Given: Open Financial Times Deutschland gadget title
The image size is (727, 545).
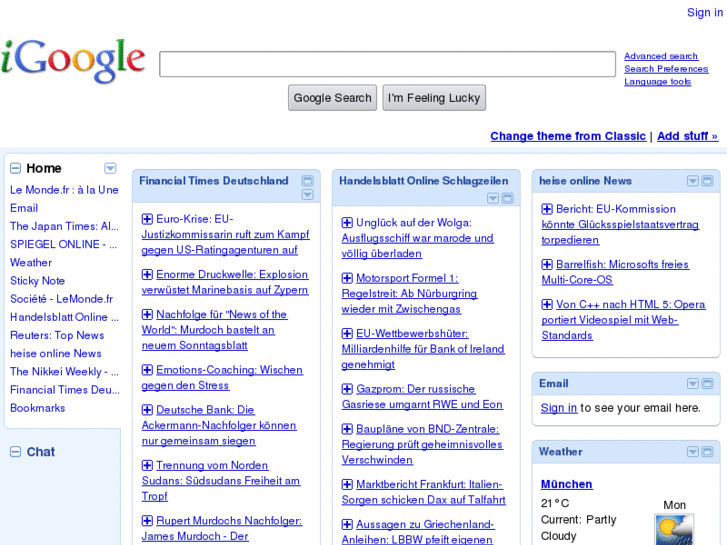Looking at the screenshot, I should [214, 181].
